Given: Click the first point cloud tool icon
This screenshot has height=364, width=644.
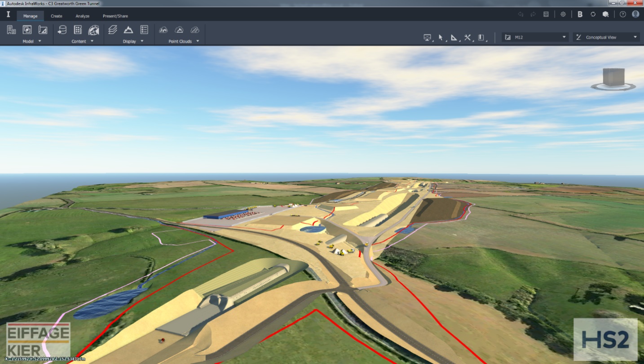Looking at the screenshot, I should [x=163, y=30].
